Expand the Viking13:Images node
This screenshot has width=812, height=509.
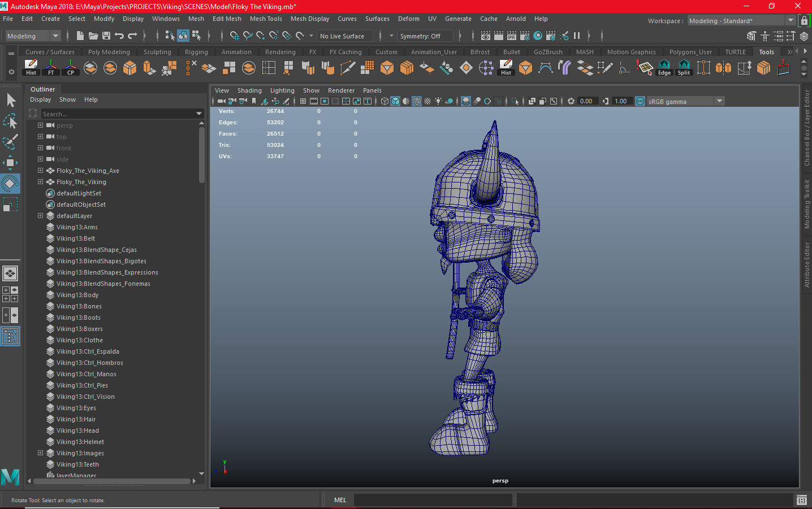pos(40,453)
